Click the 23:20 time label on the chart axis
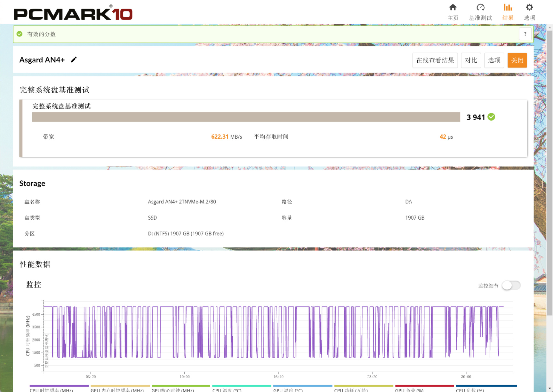 (372, 377)
